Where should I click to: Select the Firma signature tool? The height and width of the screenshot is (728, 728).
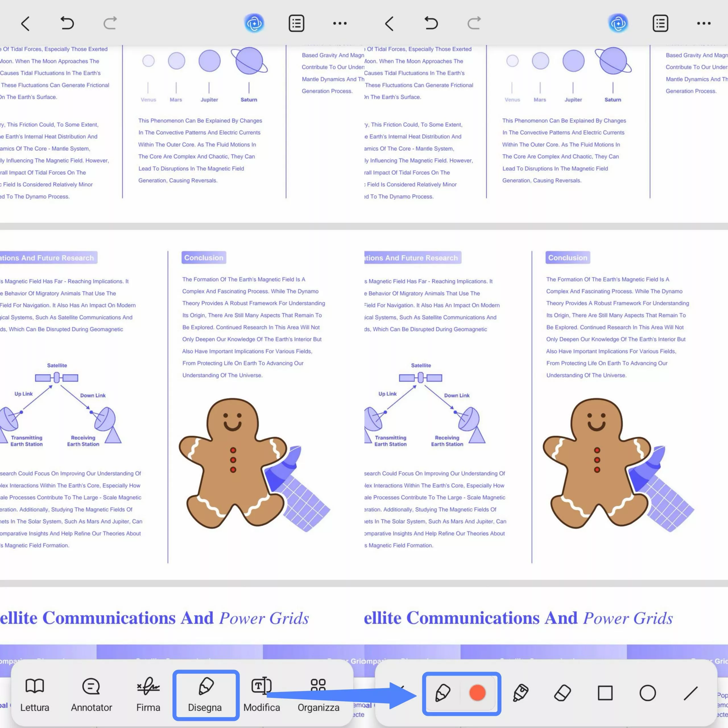pyautogui.click(x=148, y=696)
